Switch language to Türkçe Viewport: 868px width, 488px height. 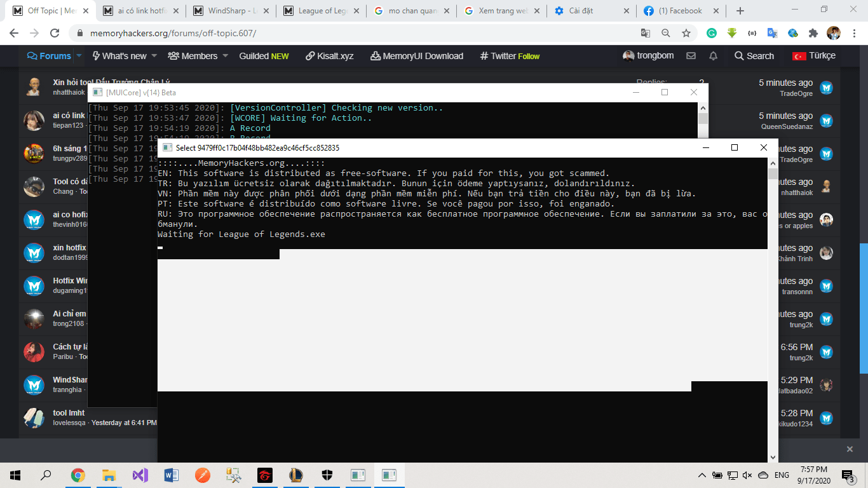(x=814, y=56)
